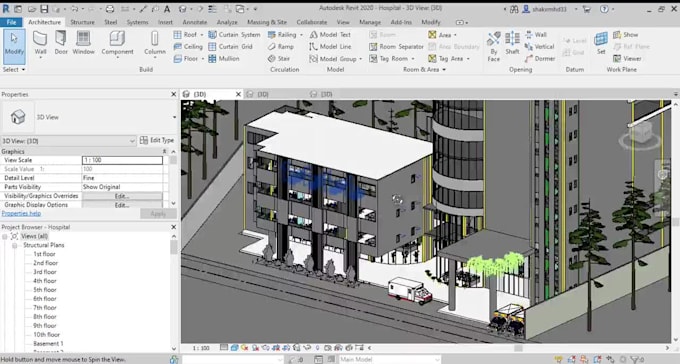Viewport: 680px width, 364px height.
Task: Toggle Show work plane
Action: [625, 35]
